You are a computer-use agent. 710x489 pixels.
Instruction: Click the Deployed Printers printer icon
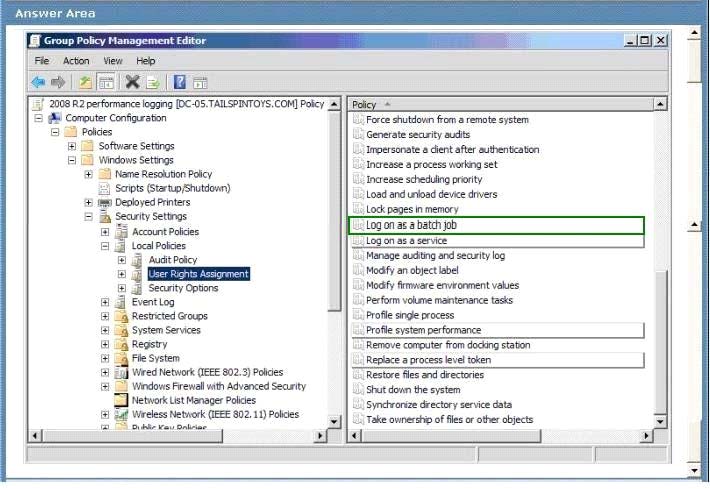pyautogui.click(x=105, y=202)
